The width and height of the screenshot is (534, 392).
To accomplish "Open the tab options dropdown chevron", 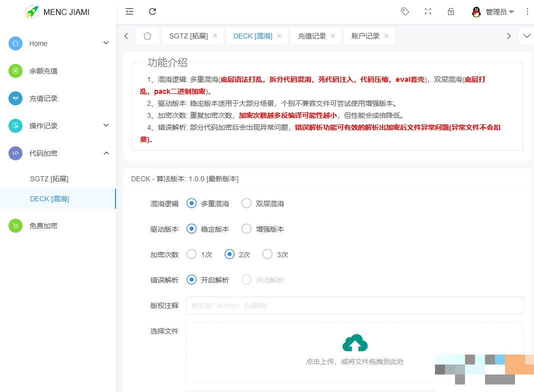I will click(526, 36).
